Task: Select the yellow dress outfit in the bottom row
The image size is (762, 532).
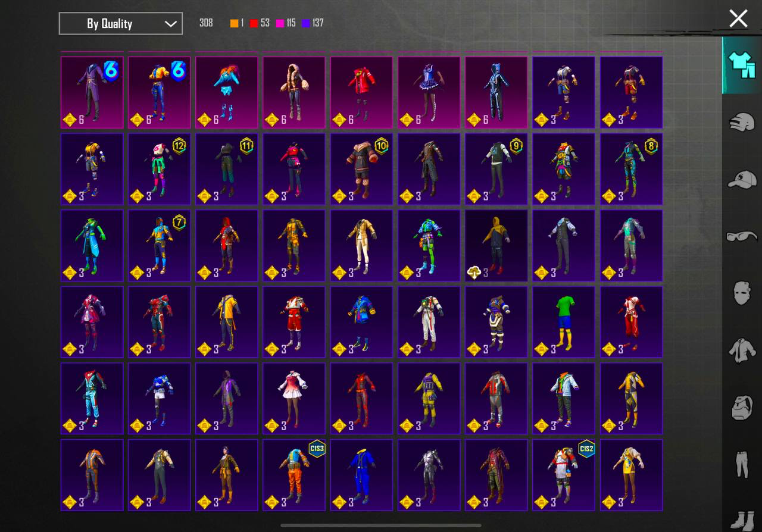Action: click(631, 475)
